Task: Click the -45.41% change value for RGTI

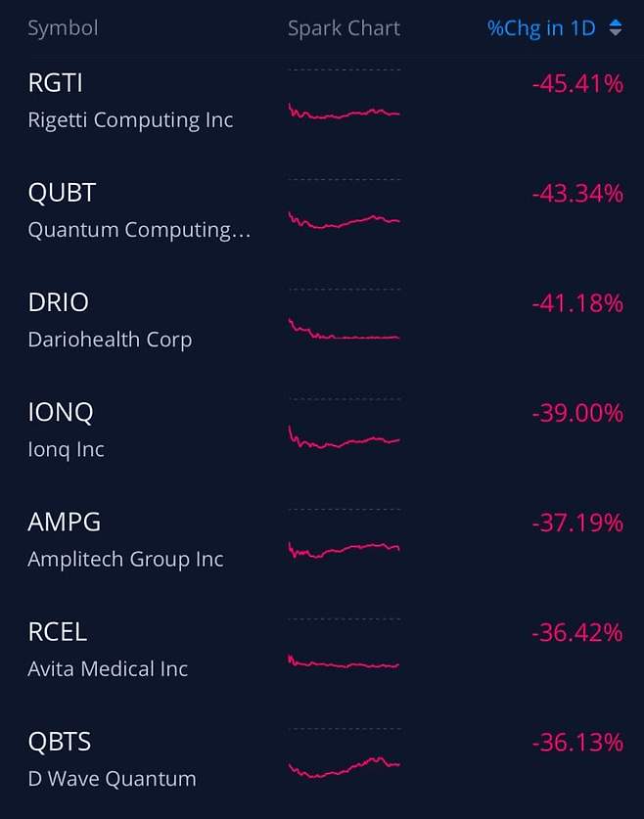Action: point(577,84)
